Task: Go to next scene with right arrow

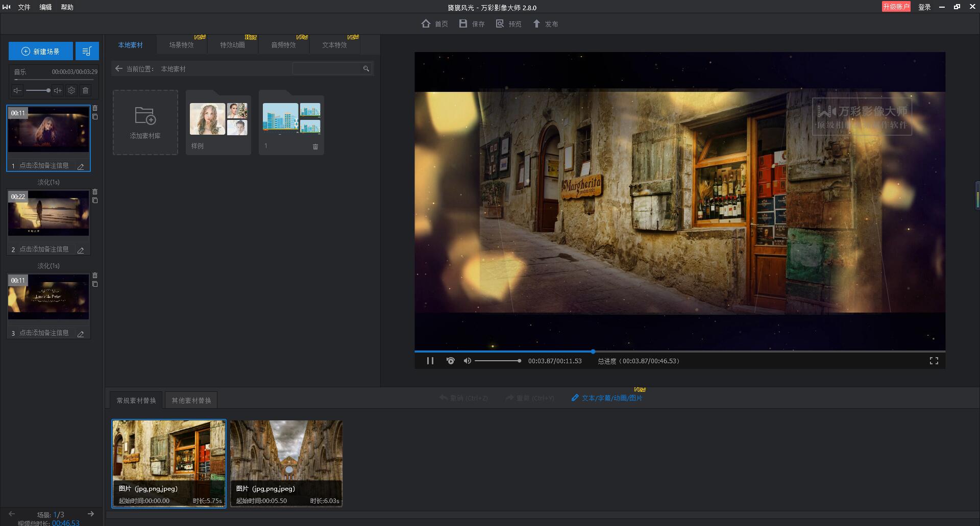Action: 91,514
